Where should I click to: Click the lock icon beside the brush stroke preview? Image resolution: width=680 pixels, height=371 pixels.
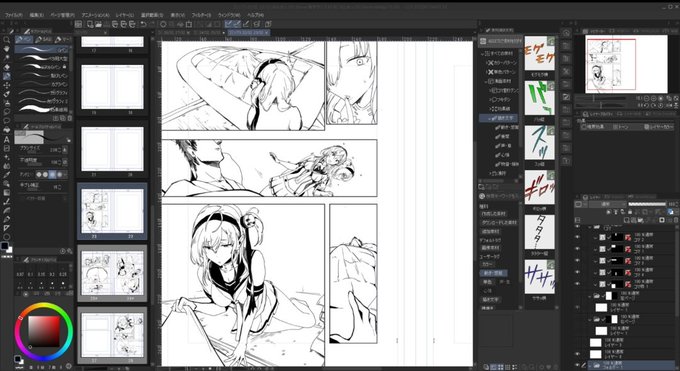69,140
